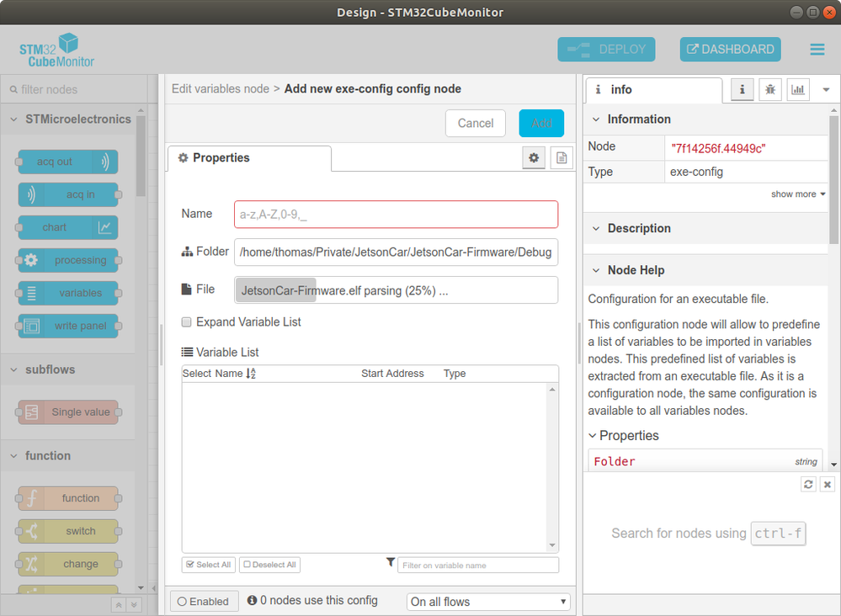Open the DASHBOARD button
This screenshot has width=841, height=616.
[x=730, y=50]
